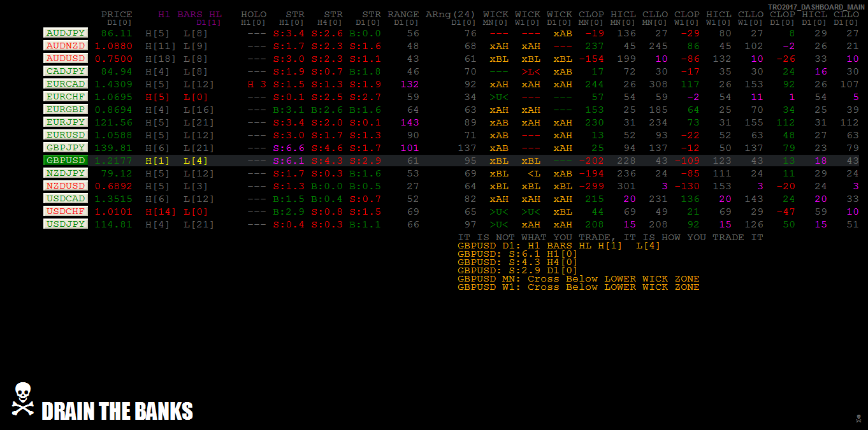Choose the CADJPY symbol button
The image size is (868, 430).
coord(66,71)
